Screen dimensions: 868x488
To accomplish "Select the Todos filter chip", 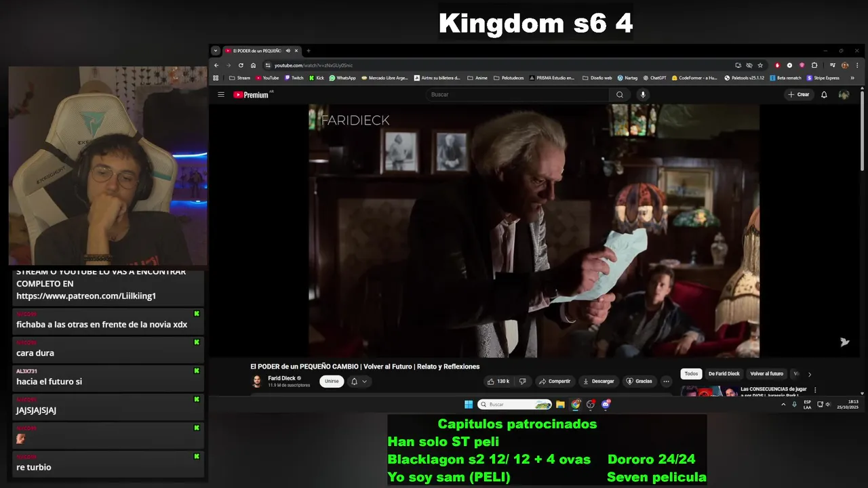I will coord(691,374).
